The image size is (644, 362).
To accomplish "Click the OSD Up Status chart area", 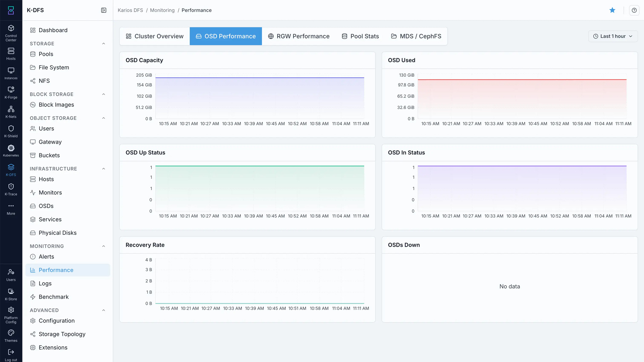I will coord(260,188).
